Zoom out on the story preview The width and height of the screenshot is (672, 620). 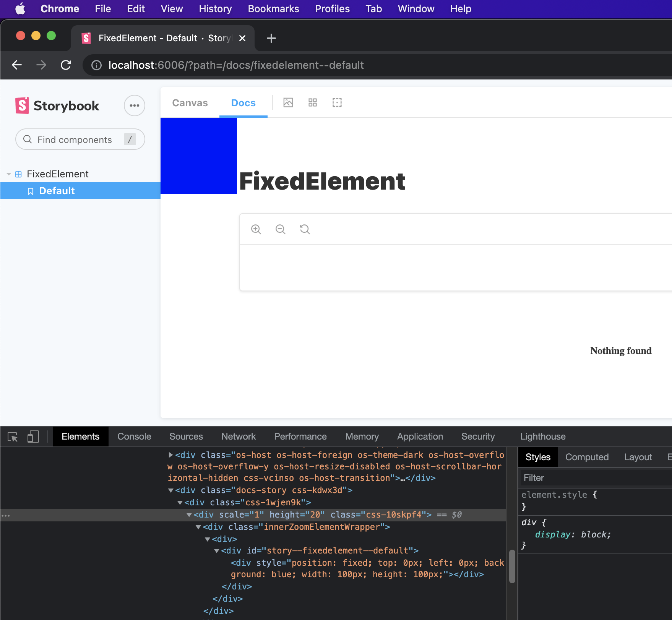tap(281, 229)
